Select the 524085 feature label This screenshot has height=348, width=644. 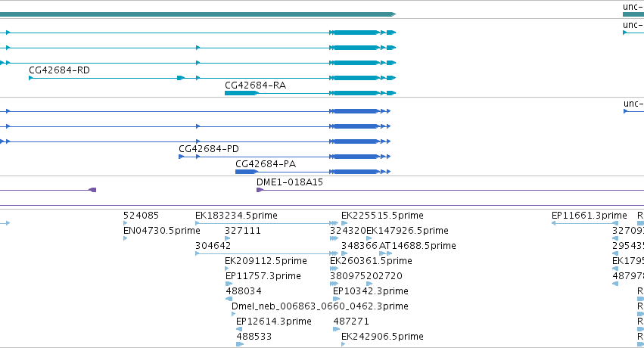pyautogui.click(x=141, y=216)
